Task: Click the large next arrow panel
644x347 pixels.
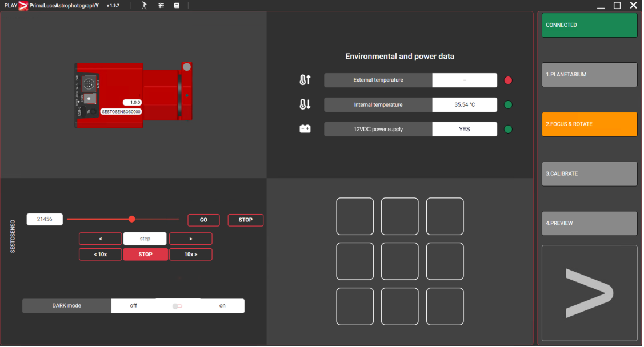Action: [589, 293]
